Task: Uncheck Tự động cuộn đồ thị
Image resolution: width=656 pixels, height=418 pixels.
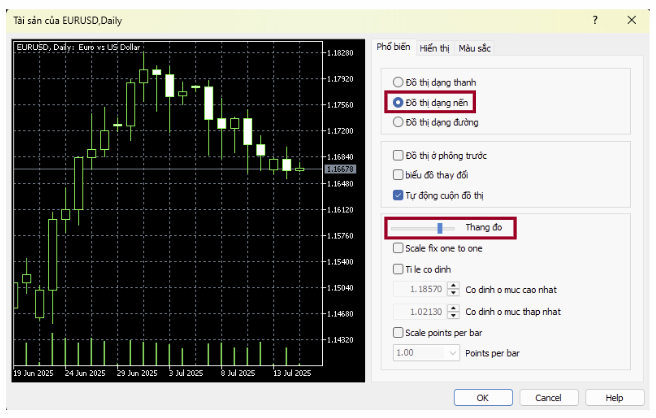Action: point(398,194)
